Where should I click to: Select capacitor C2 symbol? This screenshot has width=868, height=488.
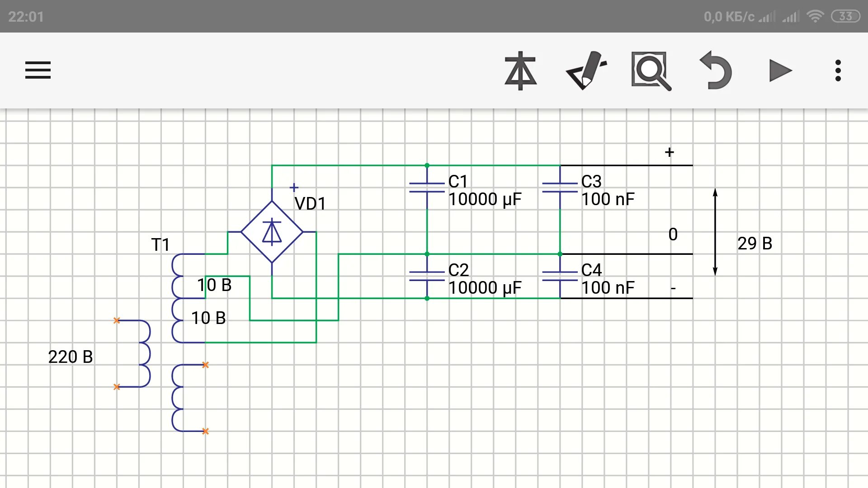tap(427, 276)
